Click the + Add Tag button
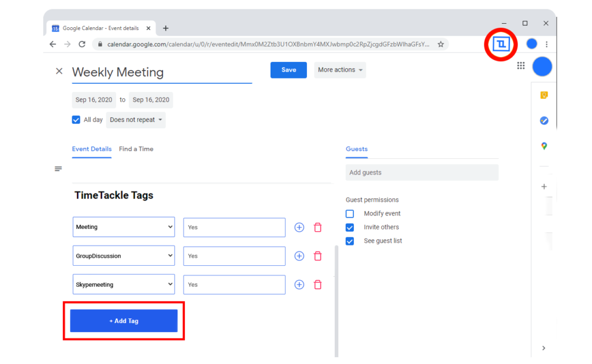 click(123, 321)
